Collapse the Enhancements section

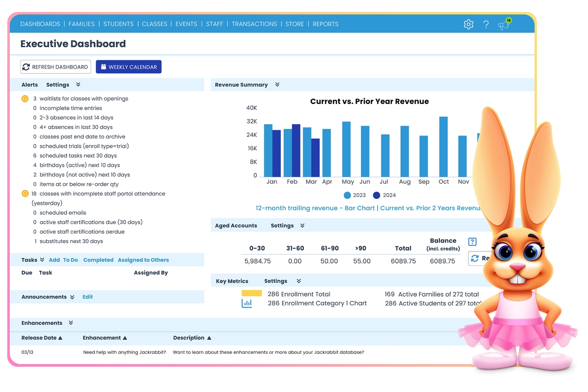click(72, 323)
